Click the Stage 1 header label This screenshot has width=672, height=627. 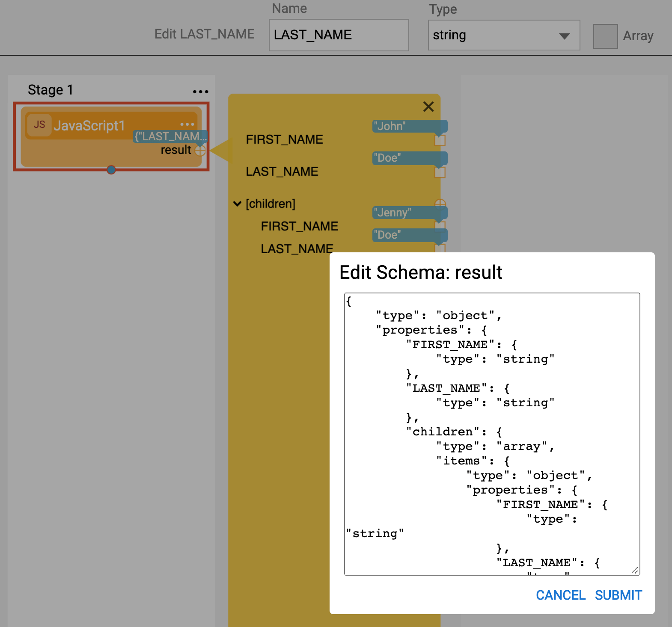pyautogui.click(x=51, y=90)
